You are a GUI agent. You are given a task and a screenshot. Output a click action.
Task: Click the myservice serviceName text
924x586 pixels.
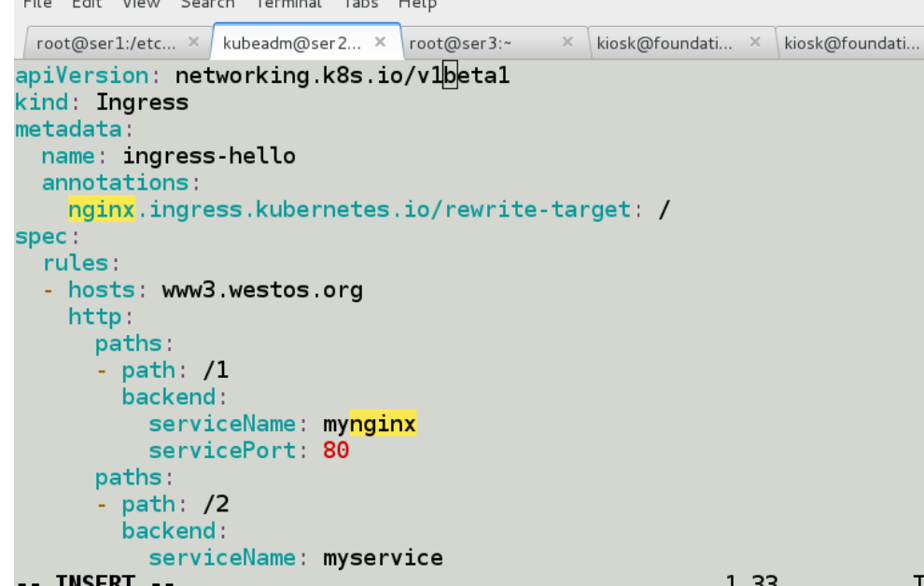coord(383,557)
